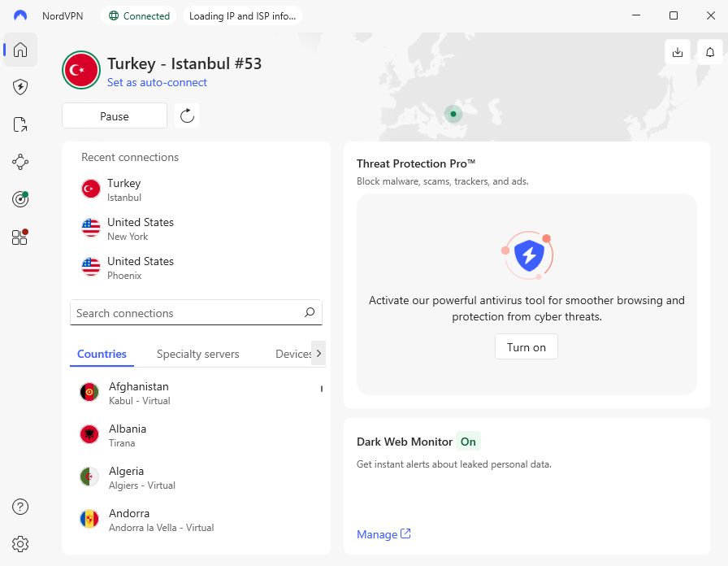Viewport: 728px width, 566px height.
Task: Switch to the Devices tab
Action: tap(293, 354)
